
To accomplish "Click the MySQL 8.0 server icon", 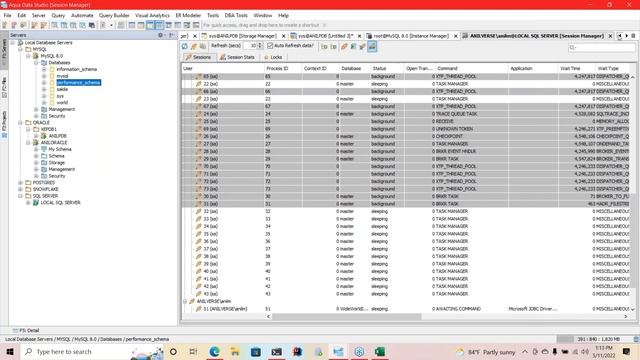I will coord(36,56).
